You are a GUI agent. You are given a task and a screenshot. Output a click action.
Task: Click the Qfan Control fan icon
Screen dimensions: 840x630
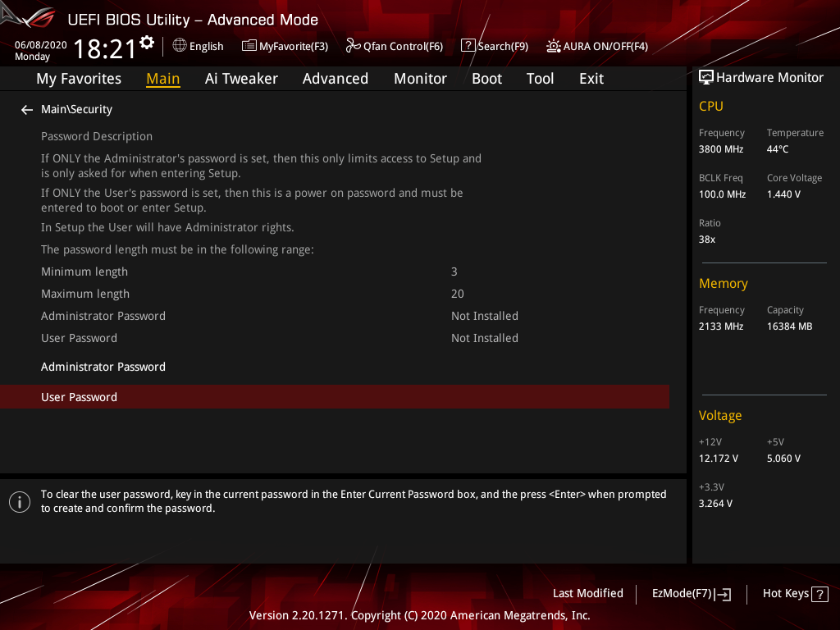353,46
